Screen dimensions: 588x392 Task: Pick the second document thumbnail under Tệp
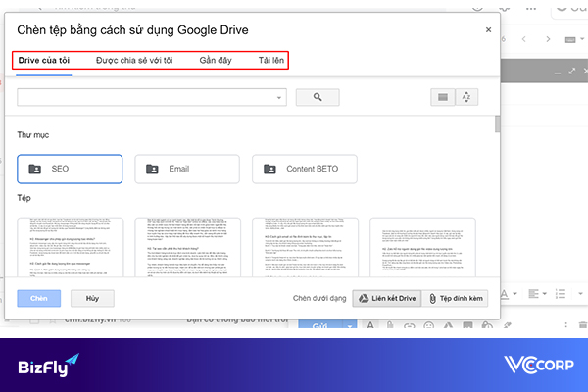click(x=187, y=247)
